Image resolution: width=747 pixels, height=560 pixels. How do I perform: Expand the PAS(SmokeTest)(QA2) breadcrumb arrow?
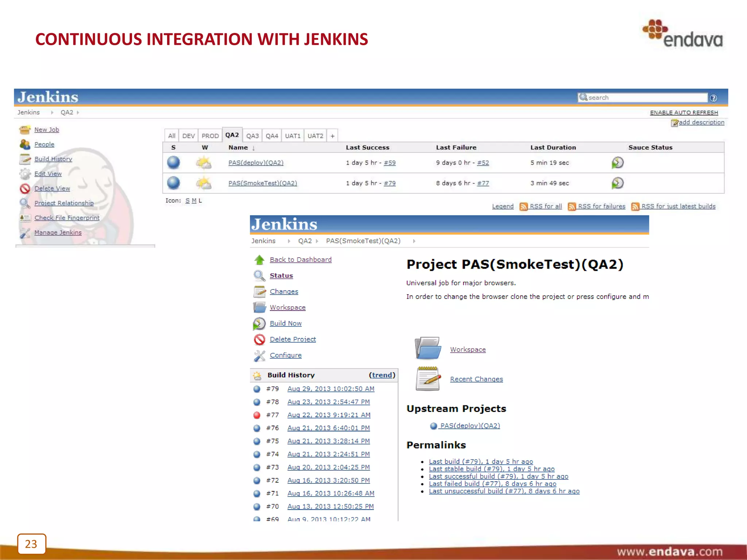point(414,241)
